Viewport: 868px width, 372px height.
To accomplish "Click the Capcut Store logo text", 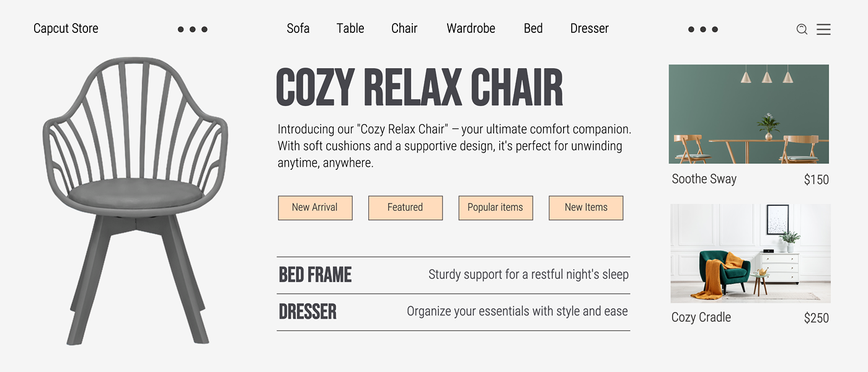I will point(66,29).
